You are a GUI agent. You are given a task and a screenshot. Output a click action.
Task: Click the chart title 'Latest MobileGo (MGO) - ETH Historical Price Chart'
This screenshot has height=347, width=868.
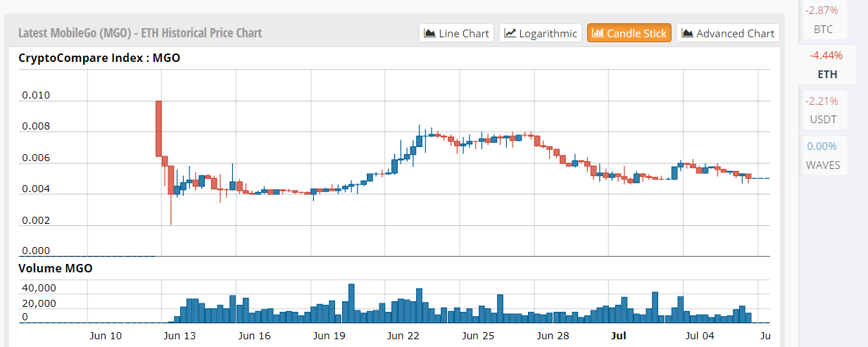tap(140, 33)
